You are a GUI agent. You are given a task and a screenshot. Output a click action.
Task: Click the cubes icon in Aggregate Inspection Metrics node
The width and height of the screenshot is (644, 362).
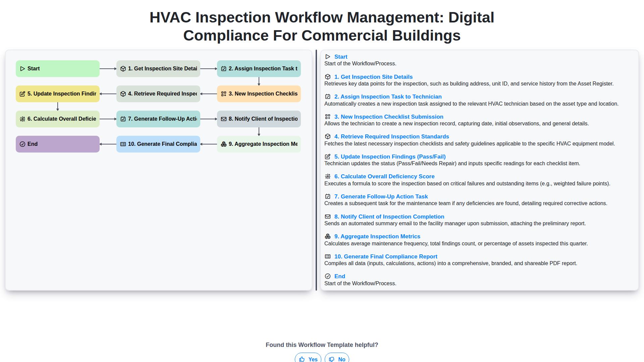(x=224, y=144)
